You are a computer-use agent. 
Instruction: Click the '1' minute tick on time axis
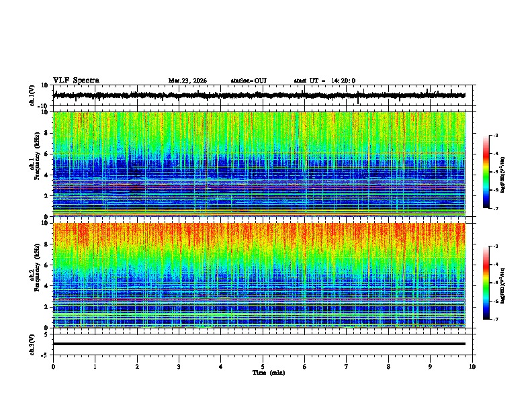(95, 367)
